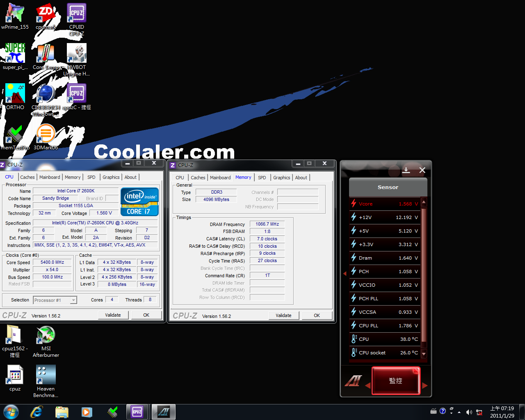Click the Intel Core i7 logo

pos(139,201)
